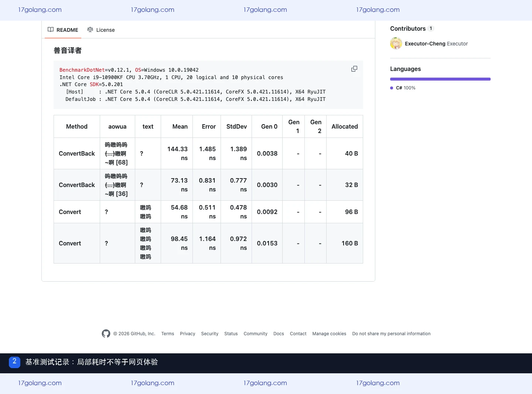Image resolution: width=532 pixels, height=394 pixels.
Task: Click Do not share my personal information
Action: coord(391,334)
